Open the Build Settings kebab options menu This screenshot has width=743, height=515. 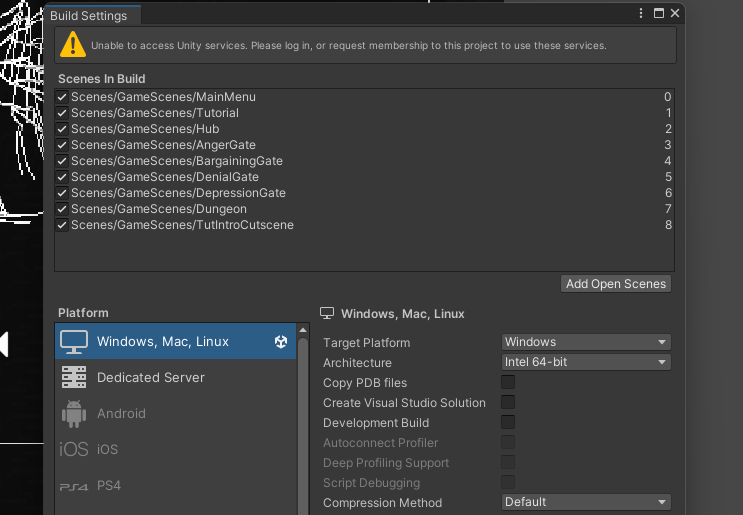click(x=641, y=13)
